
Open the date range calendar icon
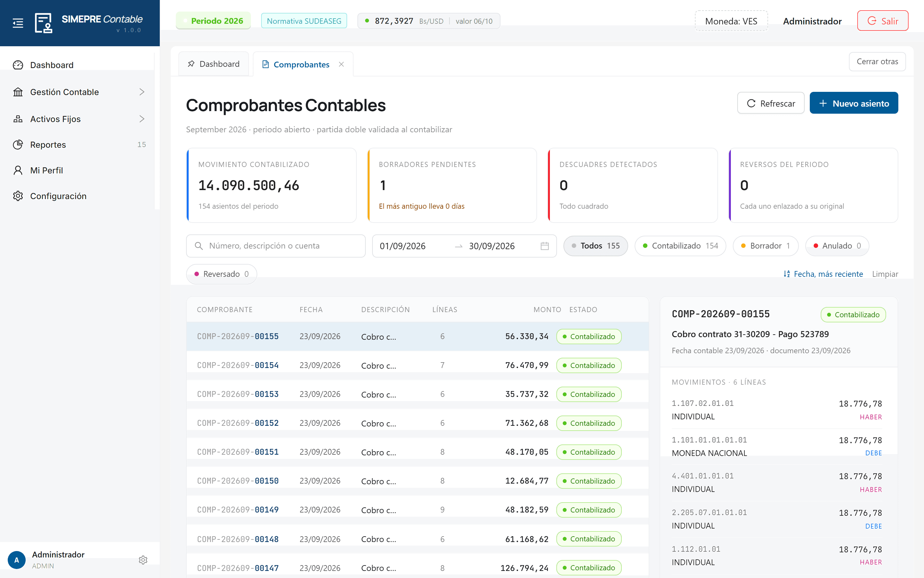[x=544, y=246]
